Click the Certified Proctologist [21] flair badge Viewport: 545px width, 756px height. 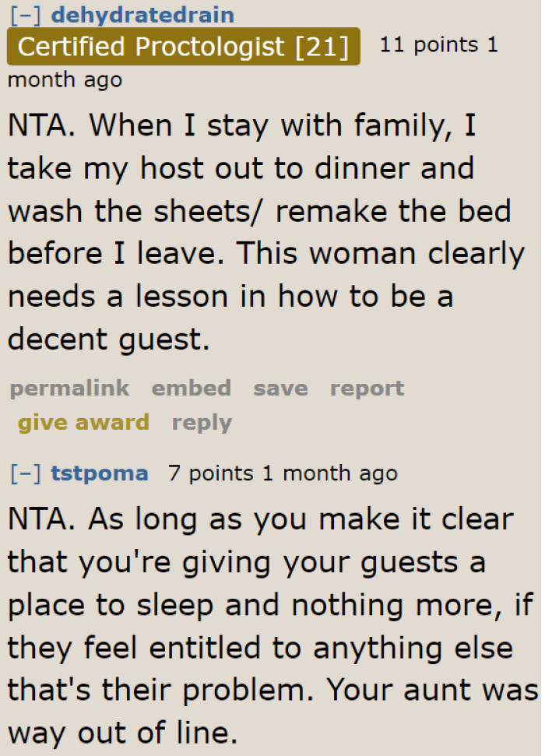[x=183, y=47]
